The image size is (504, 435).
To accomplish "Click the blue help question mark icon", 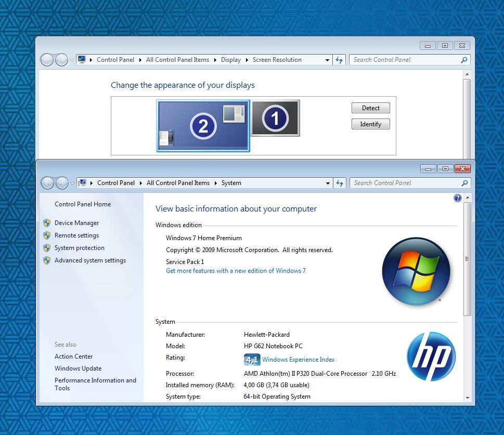I will coord(458,198).
